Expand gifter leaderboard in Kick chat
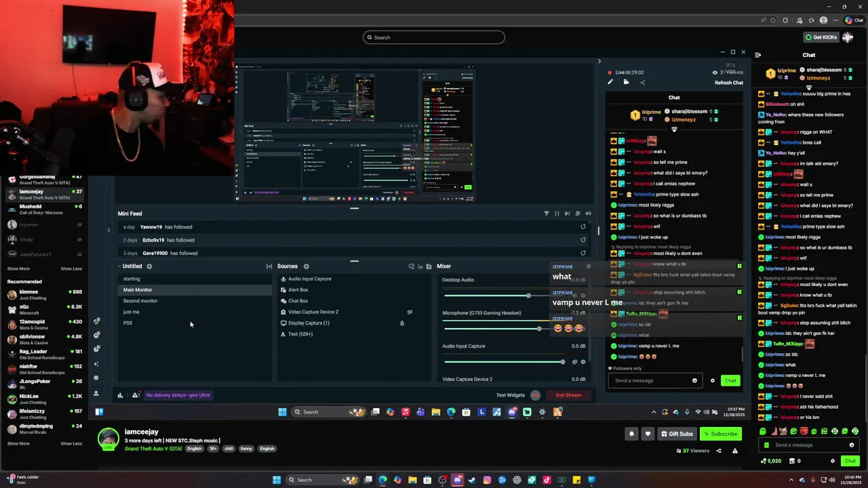 tap(809, 88)
